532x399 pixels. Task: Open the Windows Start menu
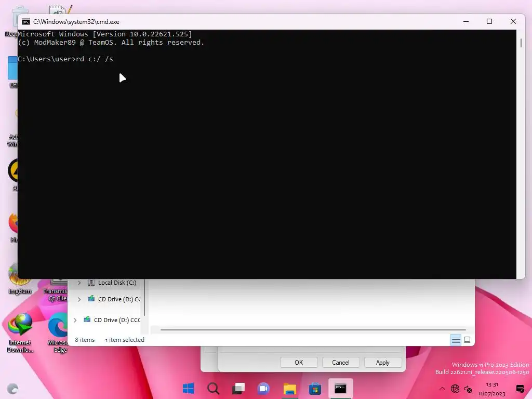188,388
